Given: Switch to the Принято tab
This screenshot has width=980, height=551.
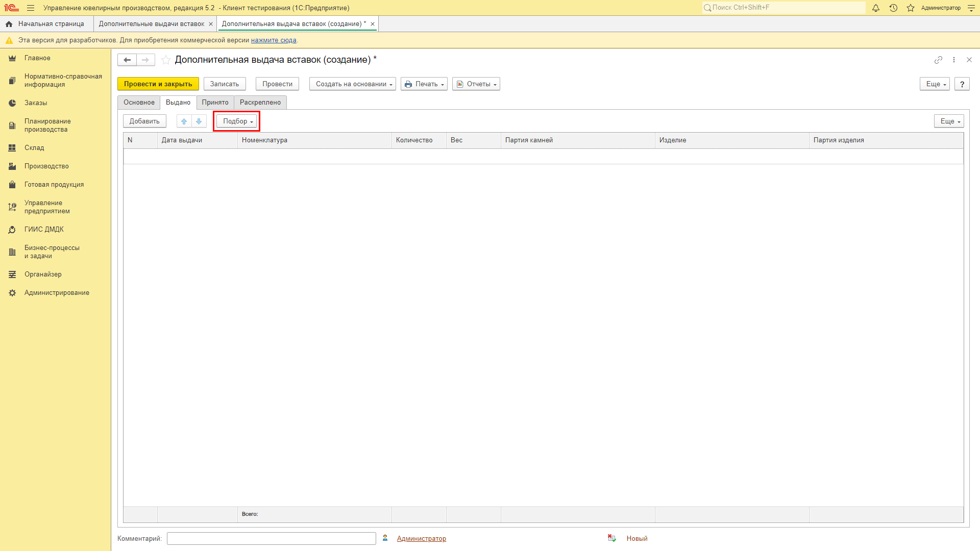Looking at the screenshot, I should point(215,103).
